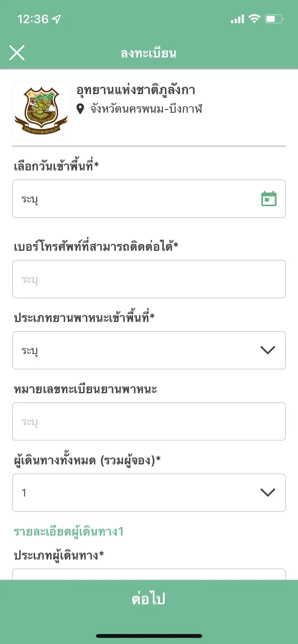Tap the Wi-Fi status icon
The image size is (298, 644).
click(x=254, y=19)
